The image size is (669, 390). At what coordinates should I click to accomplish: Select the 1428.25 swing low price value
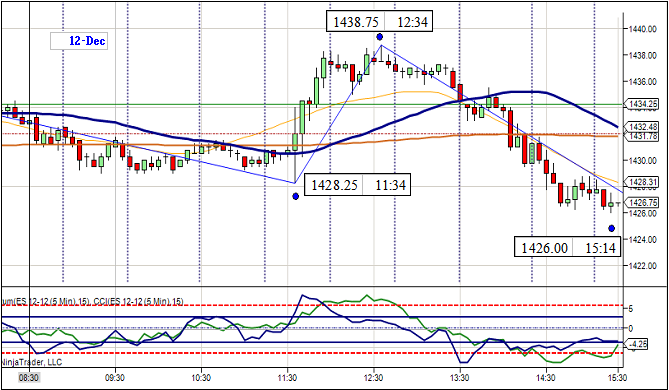coord(334,185)
